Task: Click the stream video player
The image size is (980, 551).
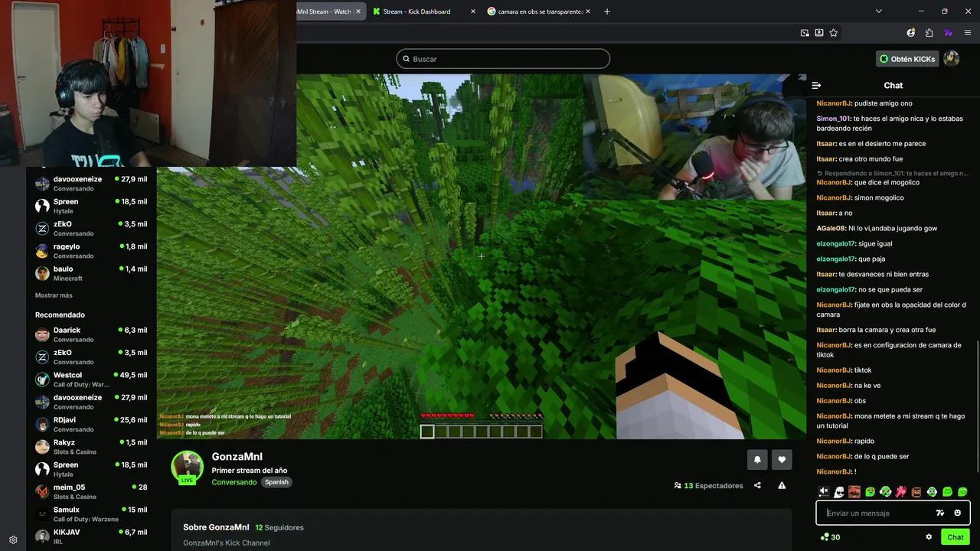Action: (x=482, y=256)
